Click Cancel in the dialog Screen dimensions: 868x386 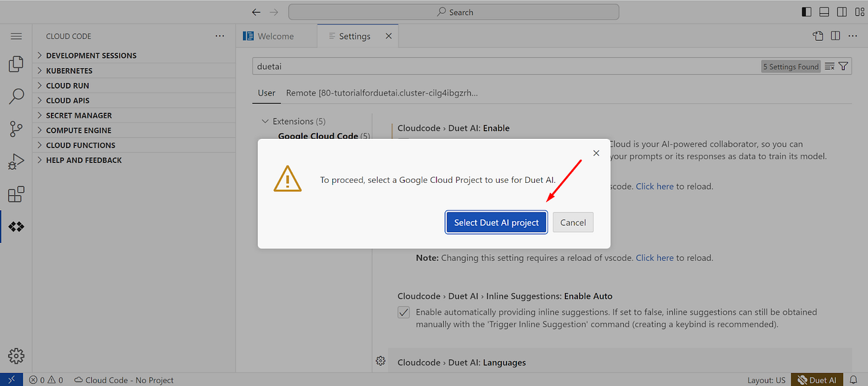573,222
